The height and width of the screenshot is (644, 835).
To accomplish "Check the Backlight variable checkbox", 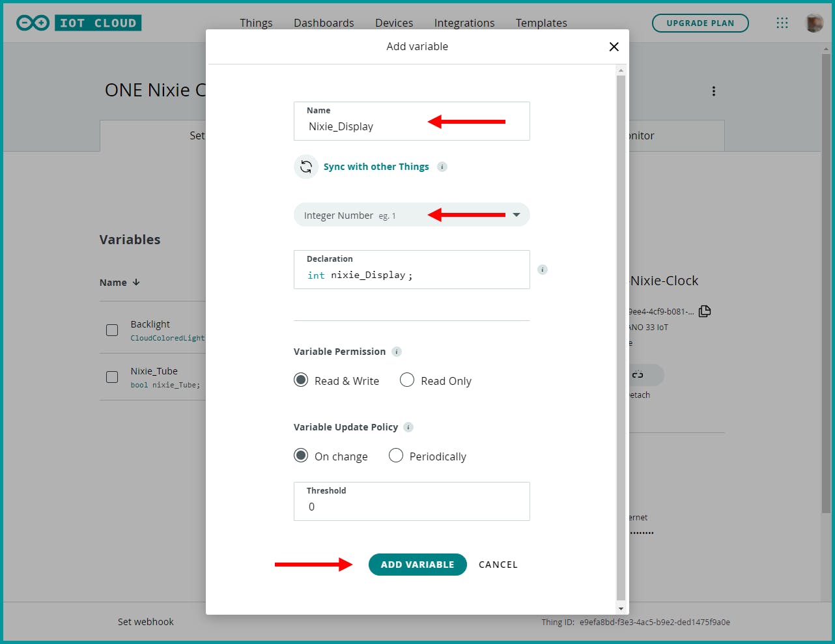I will 112,330.
